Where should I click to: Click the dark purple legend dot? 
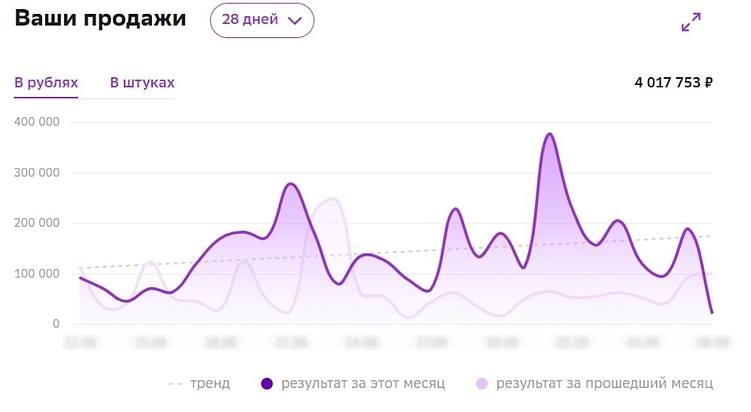click(267, 383)
